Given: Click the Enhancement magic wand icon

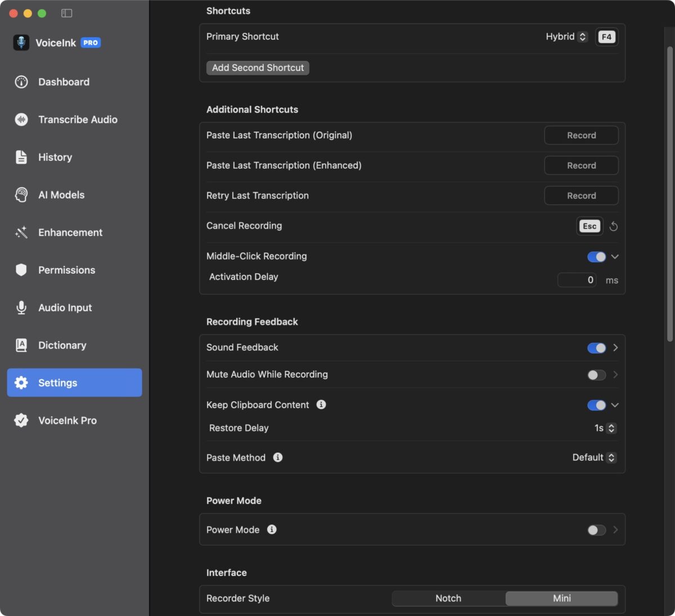Looking at the screenshot, I should [x=21, y=233].
